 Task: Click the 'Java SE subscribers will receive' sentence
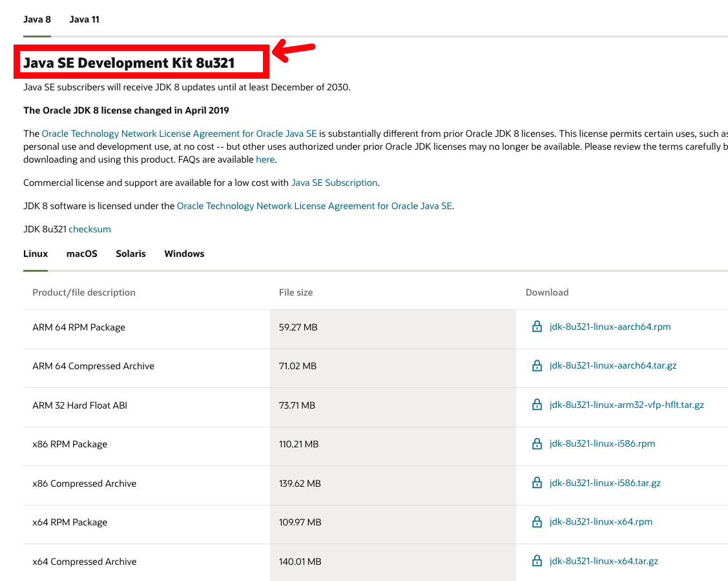pyautogui.click(x=187, y=87)
